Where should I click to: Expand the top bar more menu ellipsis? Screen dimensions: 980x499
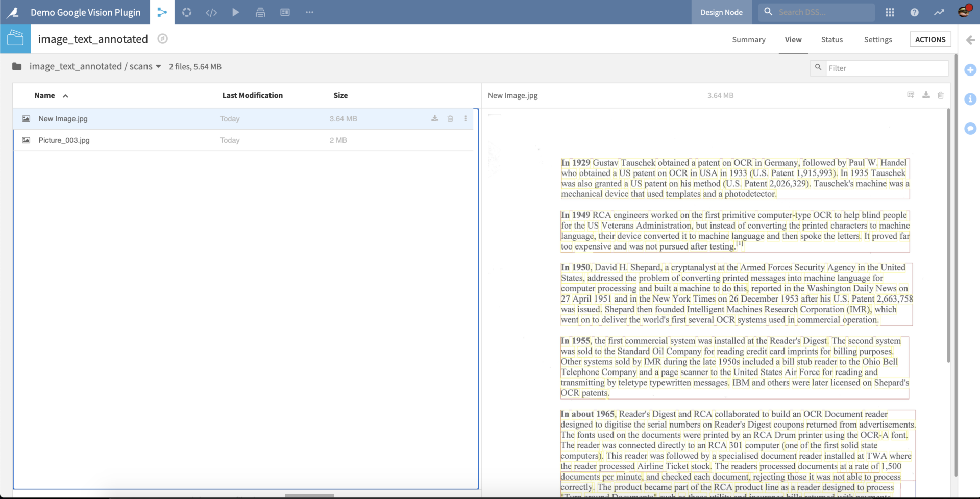[309, 12]
